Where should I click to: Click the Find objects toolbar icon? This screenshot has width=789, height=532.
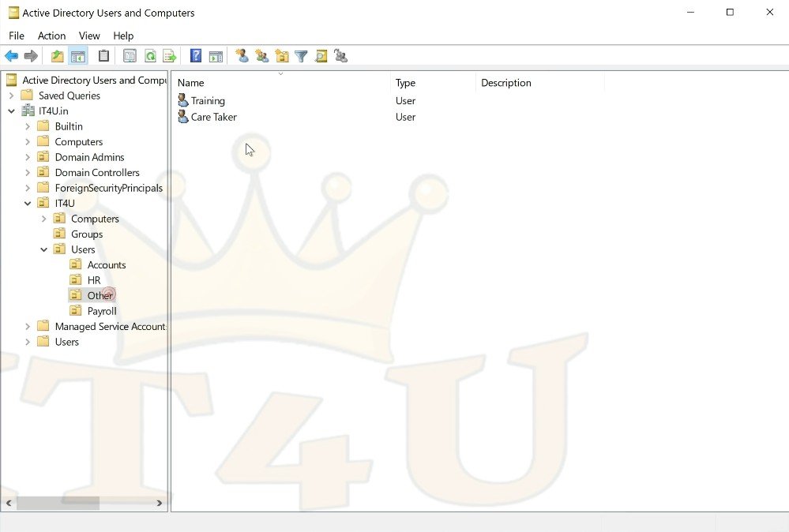tap(321, 56)
